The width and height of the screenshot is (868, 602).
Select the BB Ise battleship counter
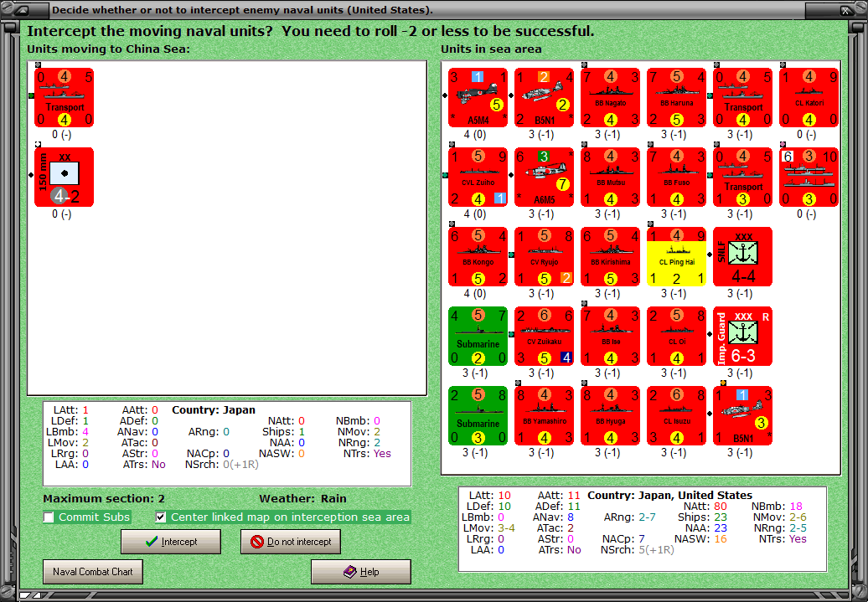[611, 337]
